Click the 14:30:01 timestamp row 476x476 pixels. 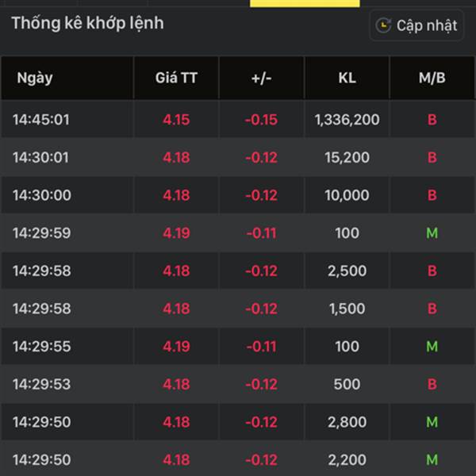[238, 157]
